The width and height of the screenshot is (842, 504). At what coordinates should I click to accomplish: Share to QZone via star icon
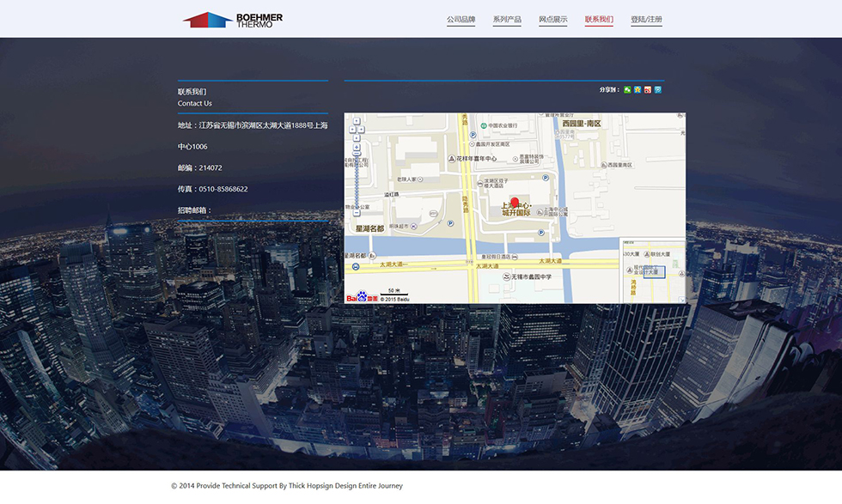[x=638, y=89]
